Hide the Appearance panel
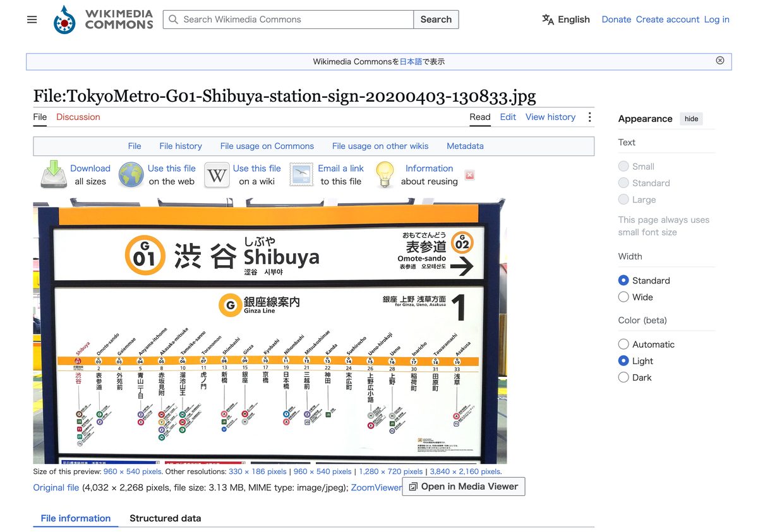Viewport: 758px width, 532px height. click(692, 119)
